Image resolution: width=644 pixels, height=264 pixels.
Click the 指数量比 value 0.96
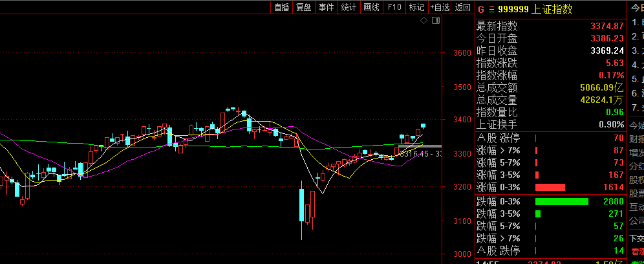(615, 112)
